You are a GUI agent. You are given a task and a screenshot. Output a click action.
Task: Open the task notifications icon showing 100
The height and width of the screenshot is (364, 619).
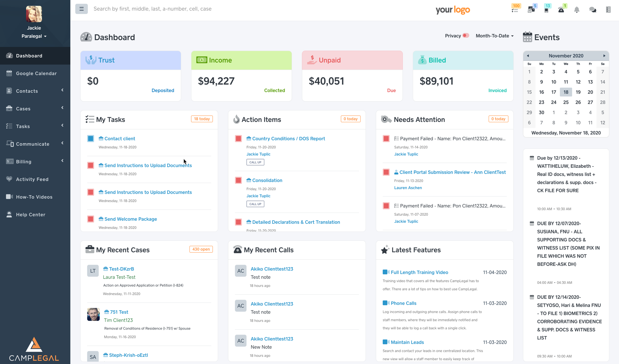click(515, 9)
